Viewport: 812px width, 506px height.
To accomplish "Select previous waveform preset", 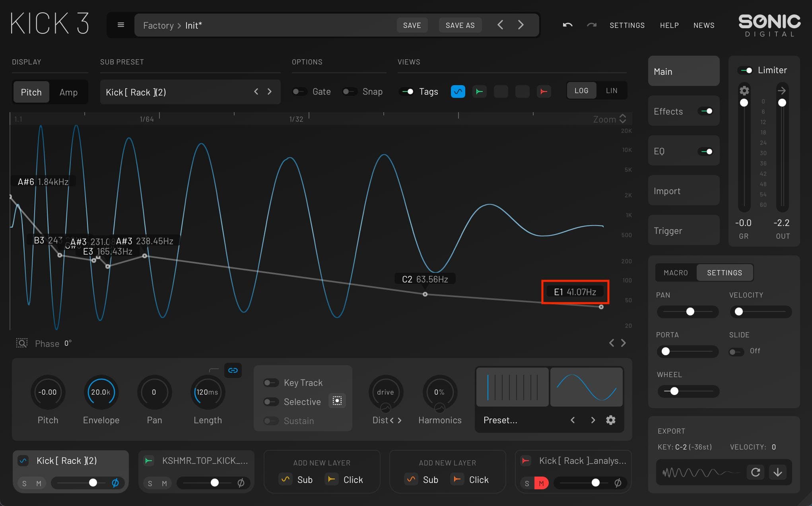I will click(x=573, y=420).
